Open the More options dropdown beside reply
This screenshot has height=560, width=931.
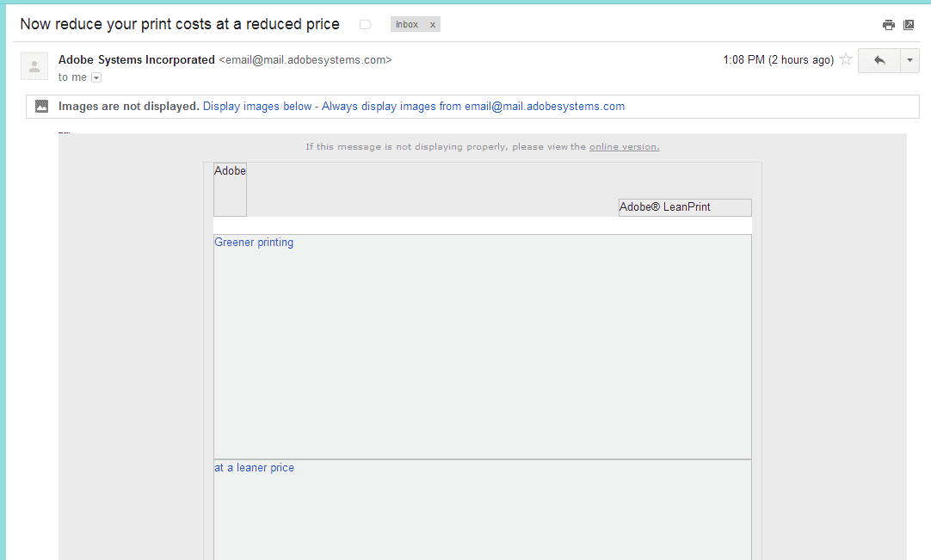909,60
